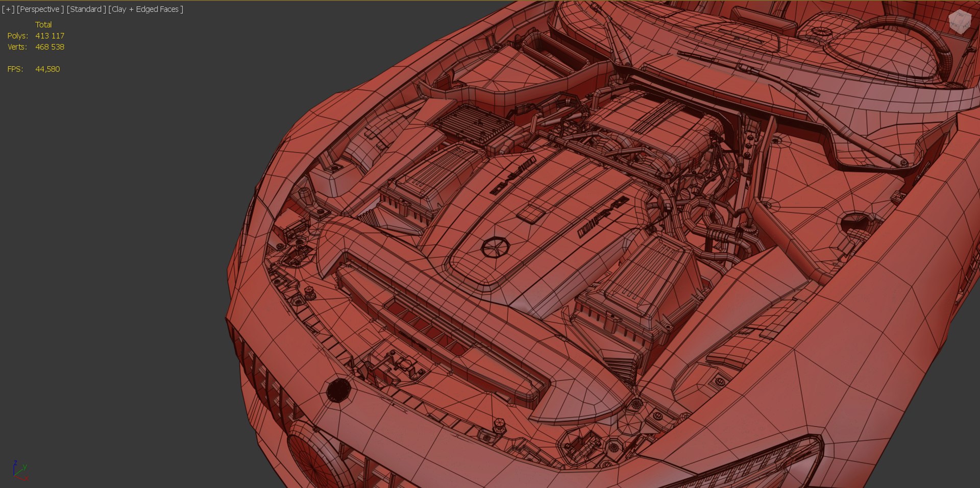Click the XYZ axis tripod gizmo
The width and height of the screenshot is (980, 488).
point(19,470)
